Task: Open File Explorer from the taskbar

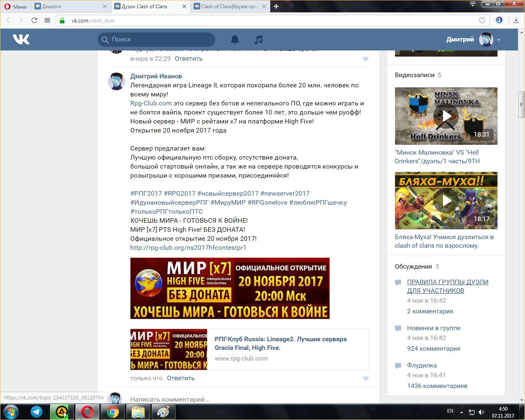Action: tap(138, 412)
